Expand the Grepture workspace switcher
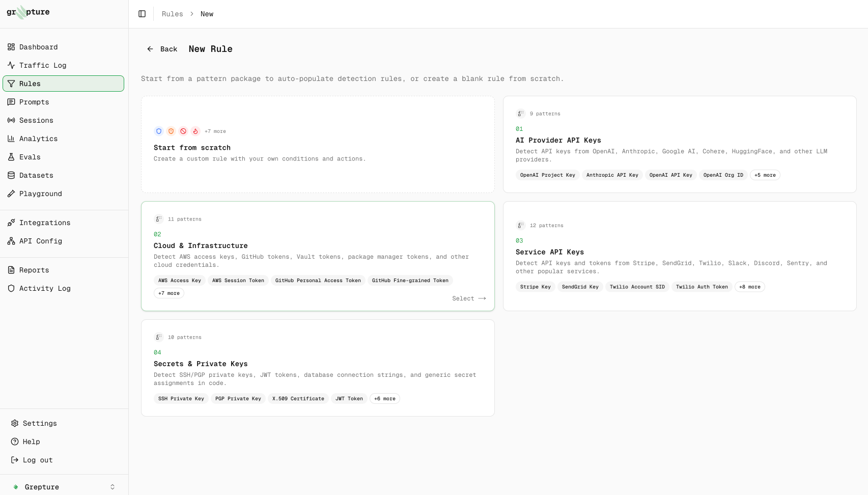Screen dimensions: 868x495 [113, 487]
